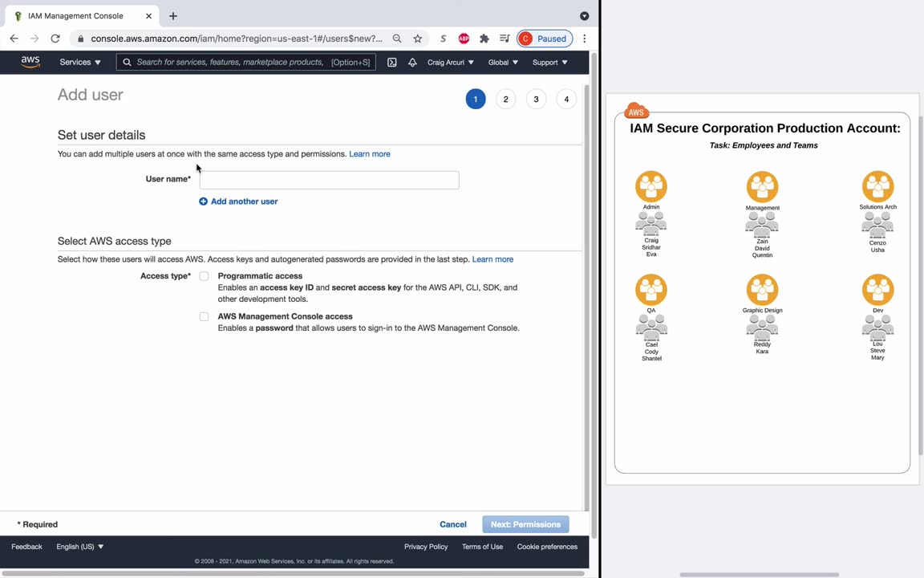The height and width of the screenshot is (578, 924).
Task: Reload the IAM console page
Action: pyautogui.click(x=55, y=39)
